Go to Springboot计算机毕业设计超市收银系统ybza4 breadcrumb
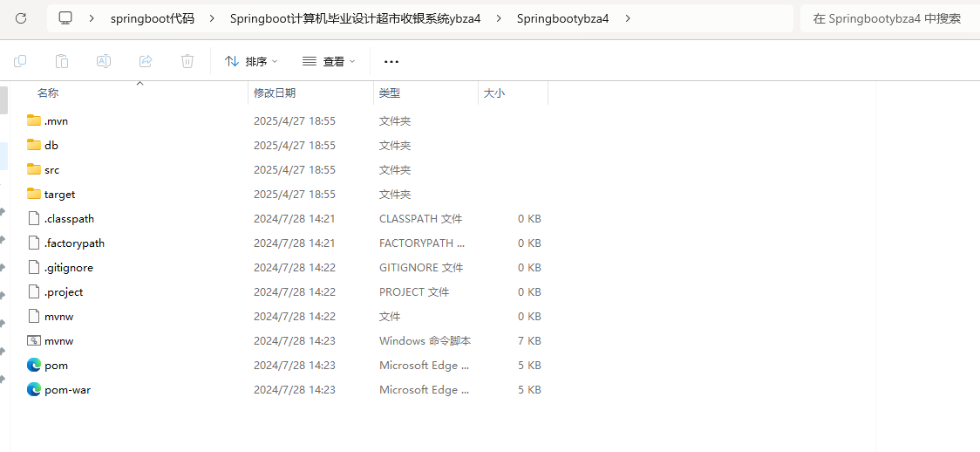The image size is (980, 452). click(356, 18)
